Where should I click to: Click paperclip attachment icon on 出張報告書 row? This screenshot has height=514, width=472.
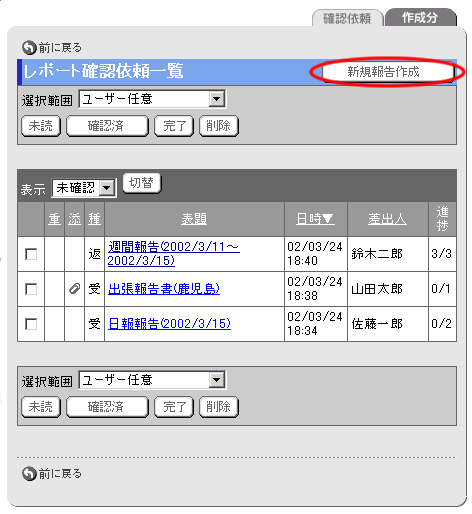(x=74, y=289)
